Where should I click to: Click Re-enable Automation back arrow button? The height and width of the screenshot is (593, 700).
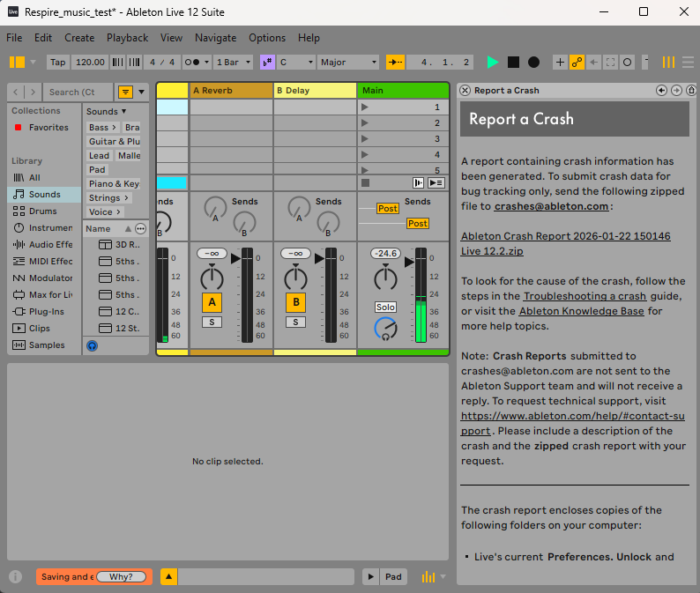(x=593, y=62)
